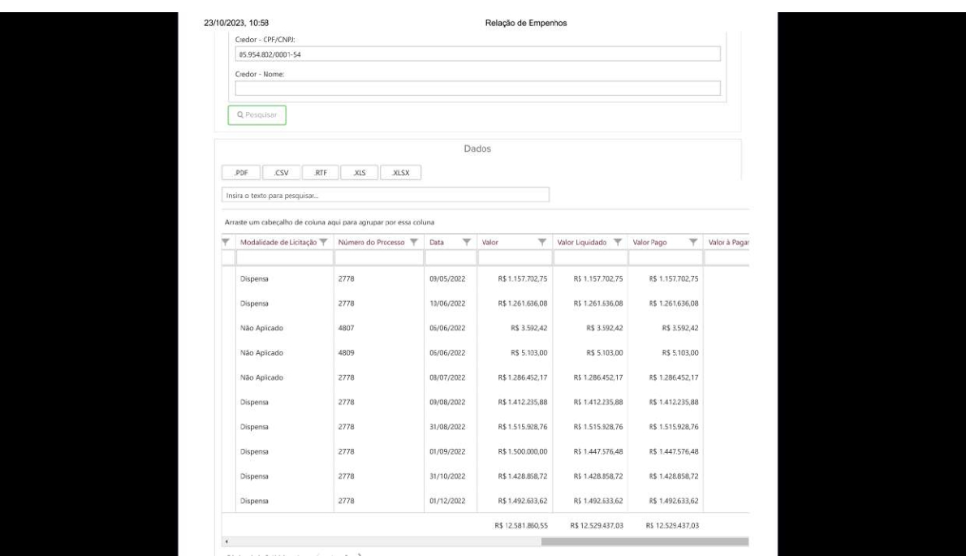
Task: Open filter icon for Valor Liquidado column
Action: coord(617,242)
